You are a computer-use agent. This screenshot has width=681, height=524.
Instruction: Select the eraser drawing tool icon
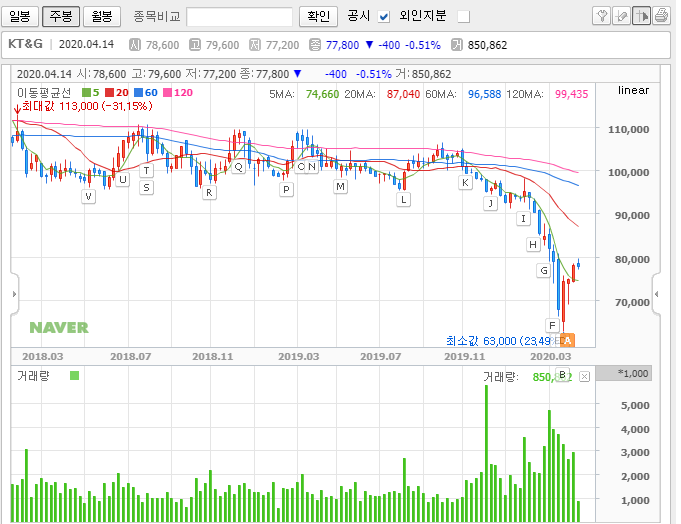point(621,16)
